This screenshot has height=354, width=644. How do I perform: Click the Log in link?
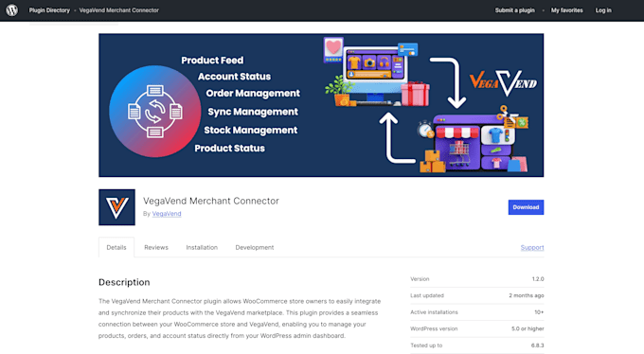[603, 10]
